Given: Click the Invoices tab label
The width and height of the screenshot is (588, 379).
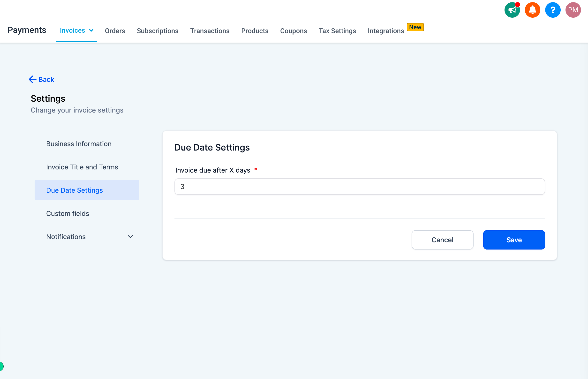Looking at the screenshot, I should pyautogui.click(x=72, y=30).
